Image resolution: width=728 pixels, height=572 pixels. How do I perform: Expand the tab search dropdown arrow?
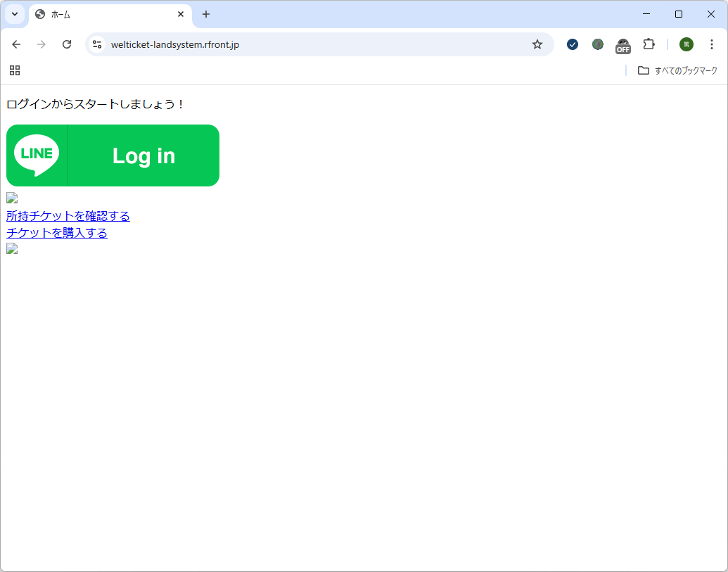15,14
